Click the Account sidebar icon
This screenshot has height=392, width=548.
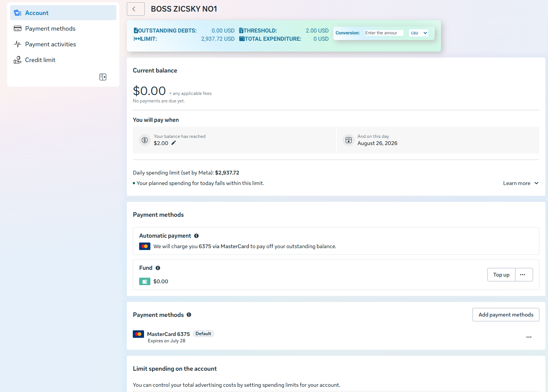(18, 13)
